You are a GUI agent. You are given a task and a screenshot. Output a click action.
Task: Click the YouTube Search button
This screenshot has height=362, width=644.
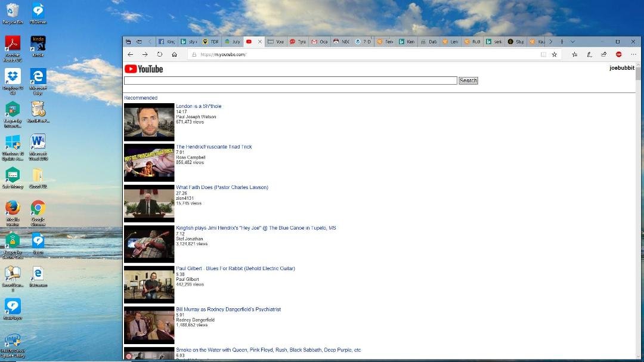point(468,81)
